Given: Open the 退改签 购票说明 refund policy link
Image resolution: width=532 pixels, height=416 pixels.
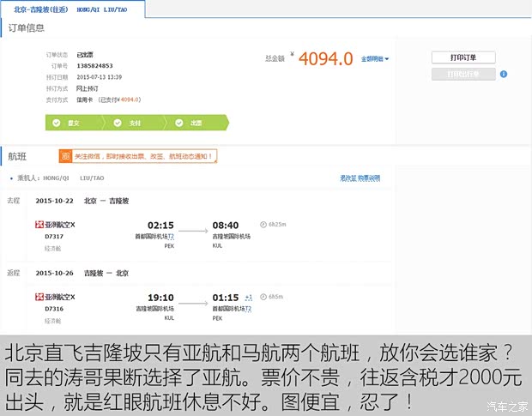Looking at the screenshot, I should (360, 178).
